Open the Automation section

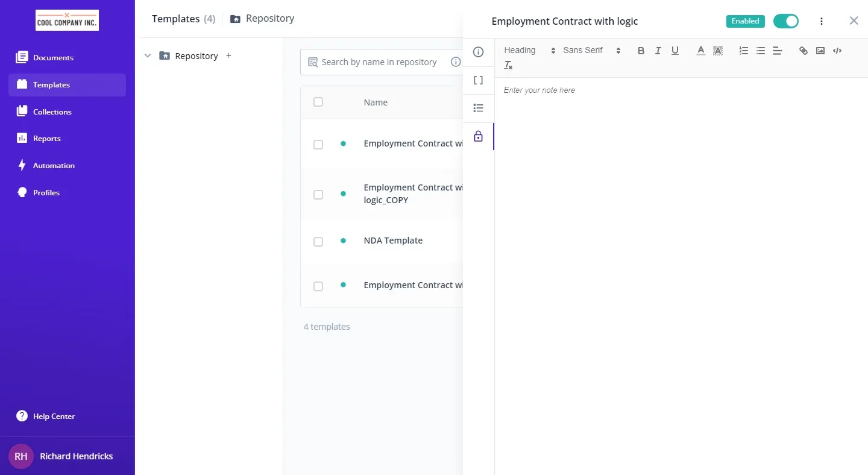pos(54,166)
